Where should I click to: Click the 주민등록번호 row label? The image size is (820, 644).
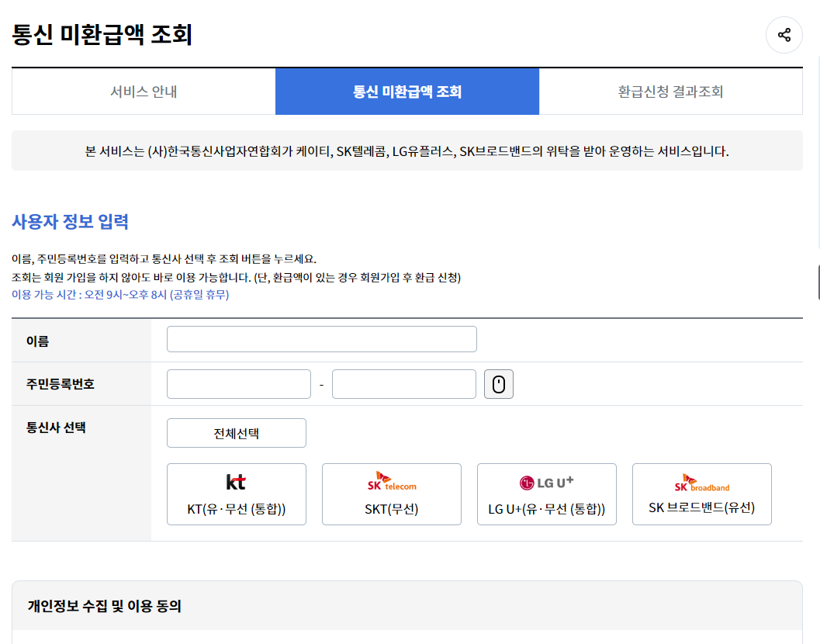tap(61, 384)
